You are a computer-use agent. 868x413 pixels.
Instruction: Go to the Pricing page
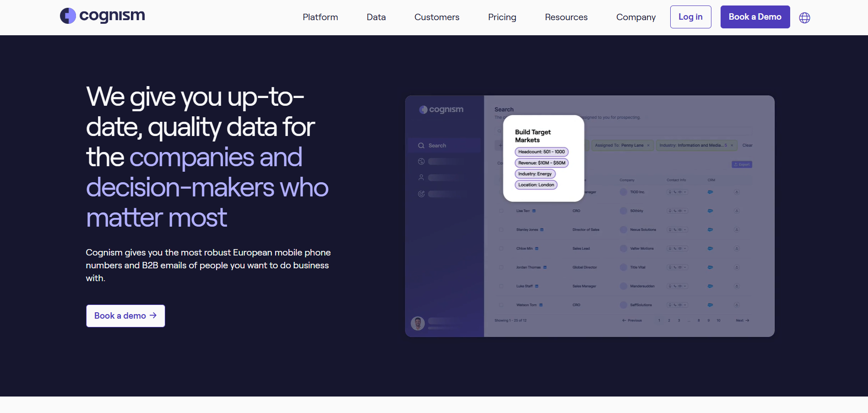[x=502, y=17]
